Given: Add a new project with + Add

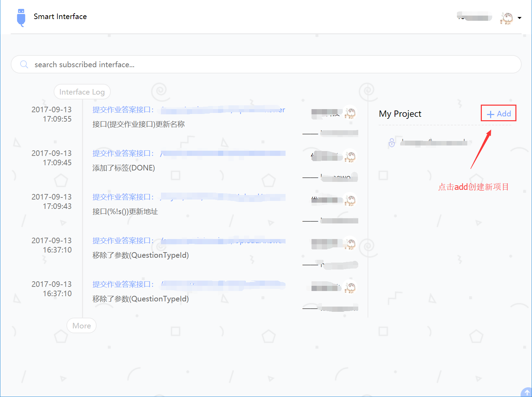Looking at the screenshot, I should click(498, 114).
